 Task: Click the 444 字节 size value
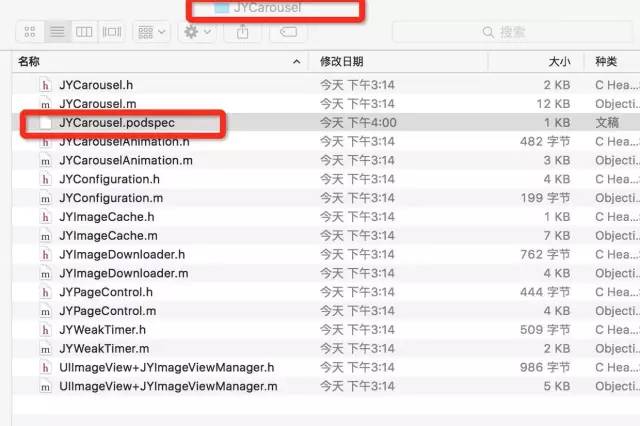[545, 292]
